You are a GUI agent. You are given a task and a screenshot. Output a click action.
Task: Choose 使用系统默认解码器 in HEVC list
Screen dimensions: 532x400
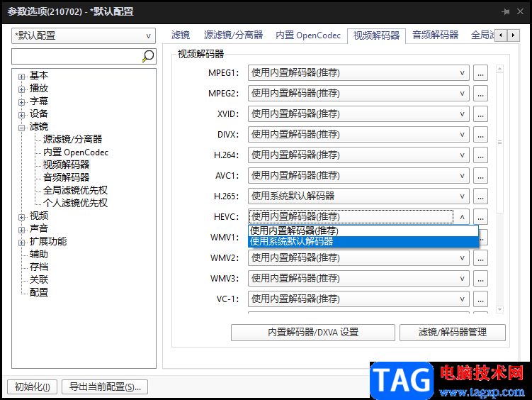[363, 241]
